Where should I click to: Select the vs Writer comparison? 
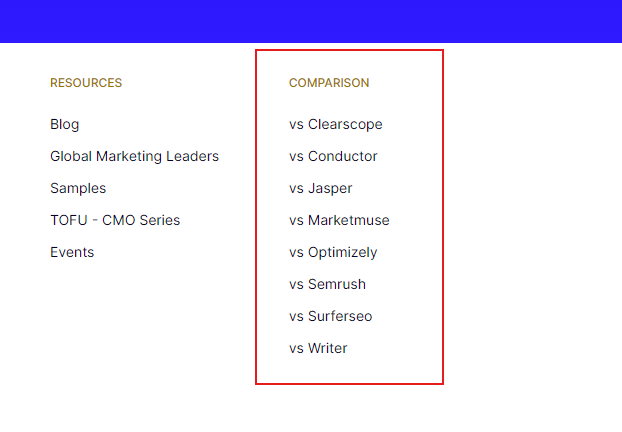(x=318, y=348)
